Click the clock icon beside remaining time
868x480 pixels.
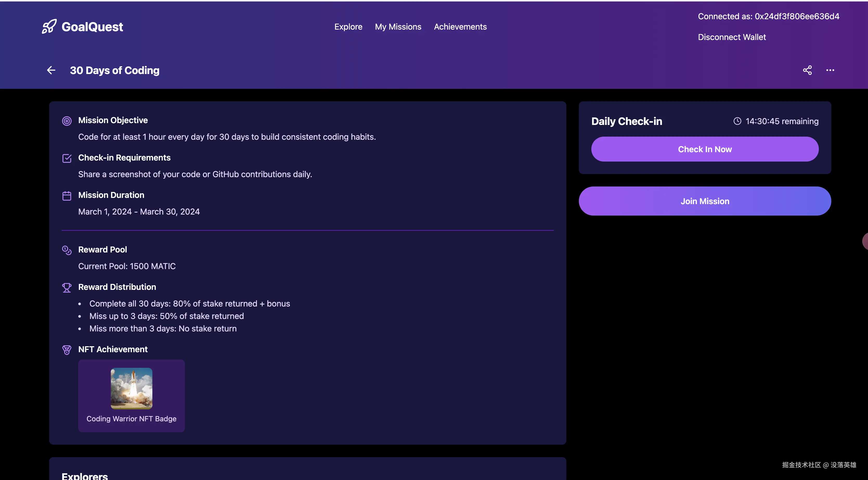(737, 121)
